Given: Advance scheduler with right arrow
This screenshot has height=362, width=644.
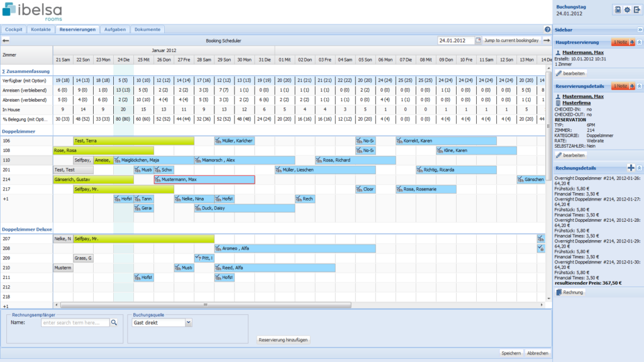Looking at the screenshot, I should point(547,40).
